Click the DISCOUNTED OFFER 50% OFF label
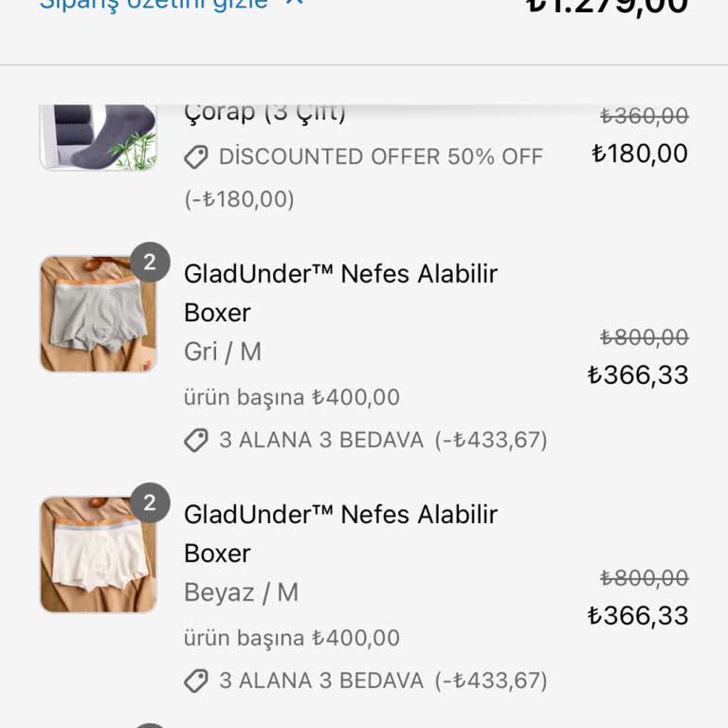The image size is (728, 728). click(381, 157)
